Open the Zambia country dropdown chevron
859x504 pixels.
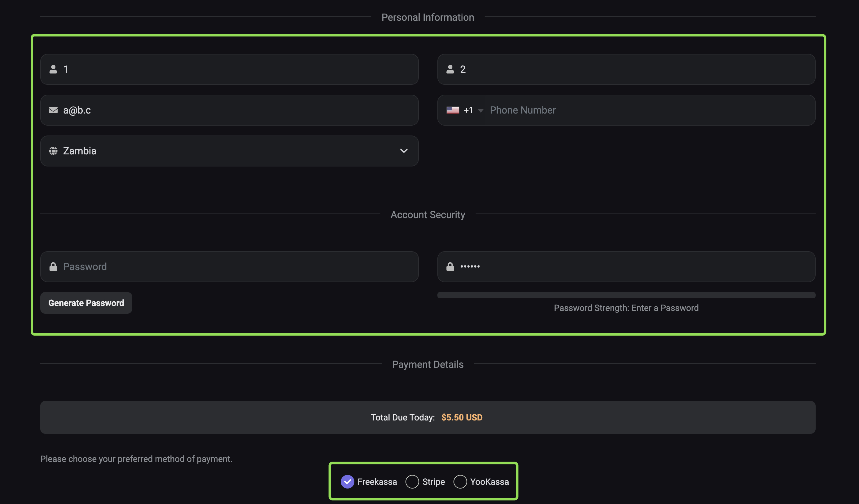coord(404,151)
